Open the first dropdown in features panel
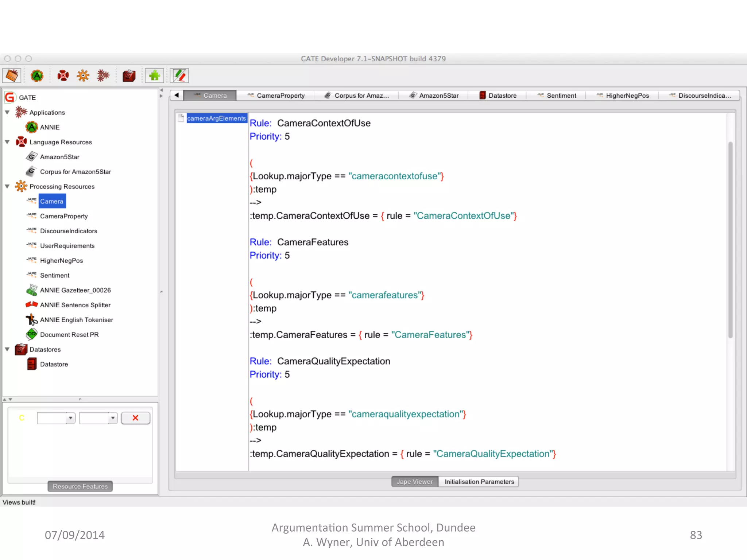This screenshot has width=747, height=560. [x=70, y=418]
